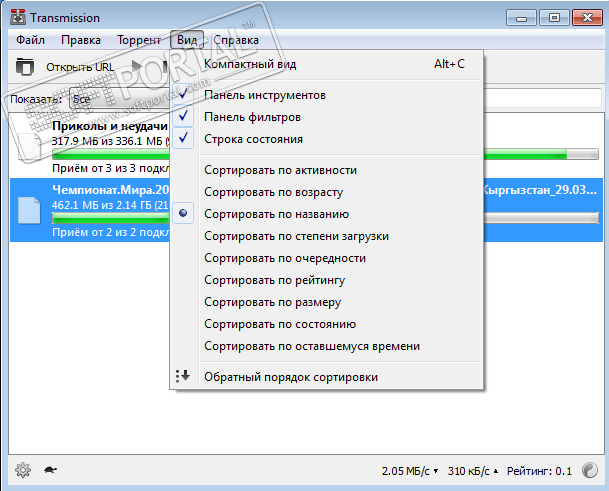The image size is (609, 491).
Task: Select Сортировать по очередности
Action: (327, 258)
